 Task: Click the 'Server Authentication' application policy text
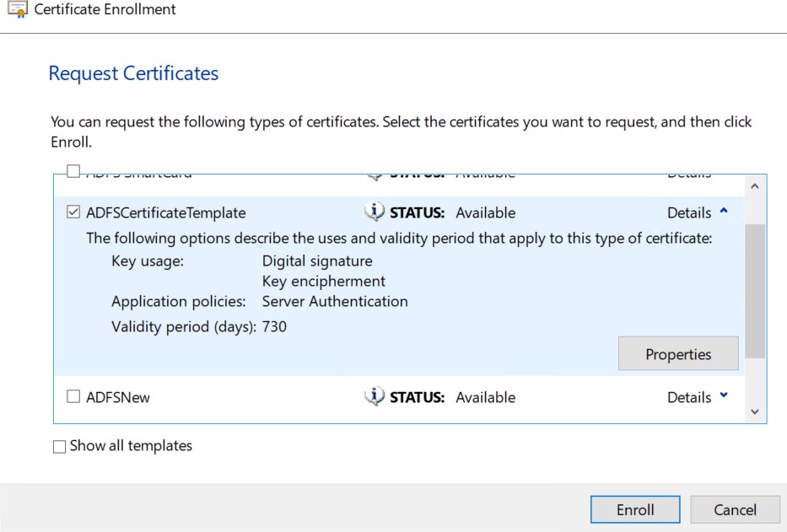click(335, 301)
